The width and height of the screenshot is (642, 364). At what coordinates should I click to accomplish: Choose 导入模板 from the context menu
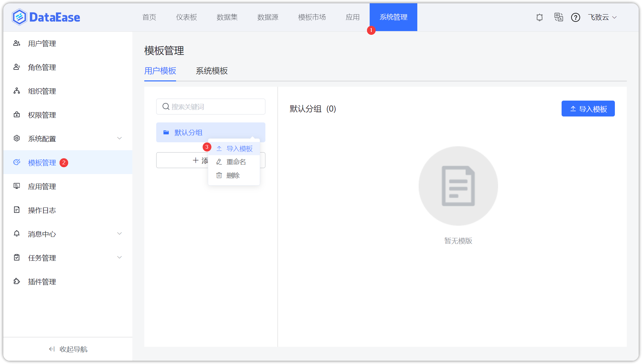234,149
